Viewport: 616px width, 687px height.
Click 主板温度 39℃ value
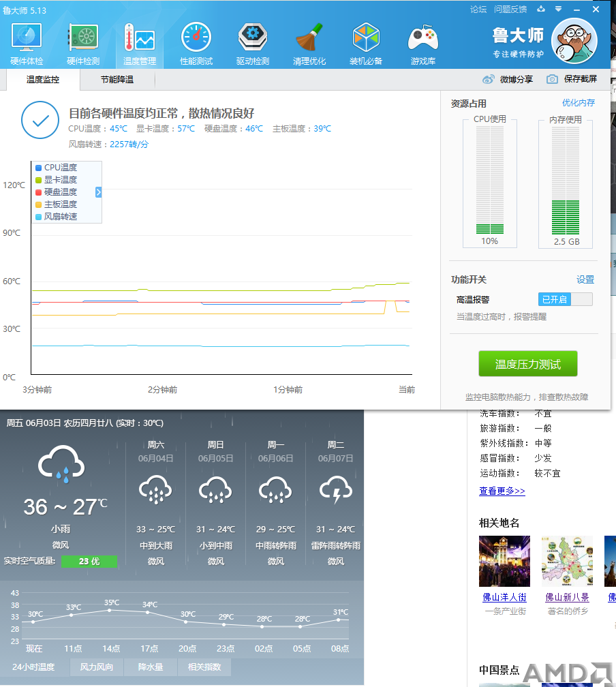coord(322,128)
